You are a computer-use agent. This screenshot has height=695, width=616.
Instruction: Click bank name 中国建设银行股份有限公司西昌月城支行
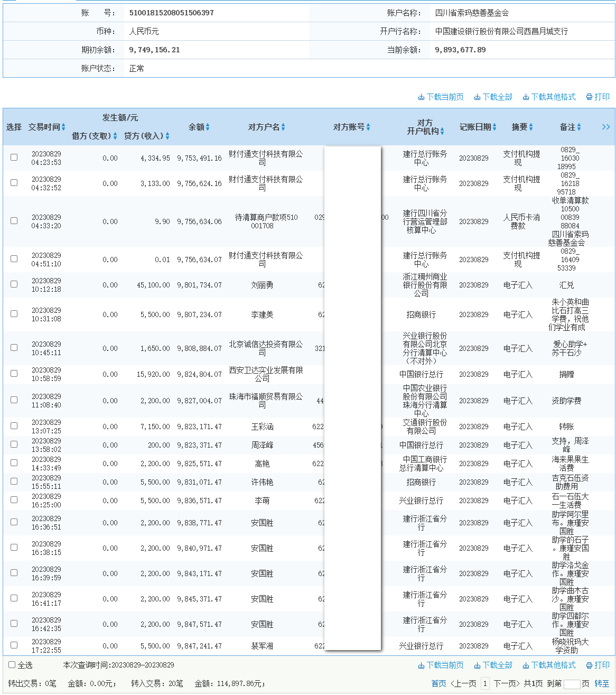point(501,31)
